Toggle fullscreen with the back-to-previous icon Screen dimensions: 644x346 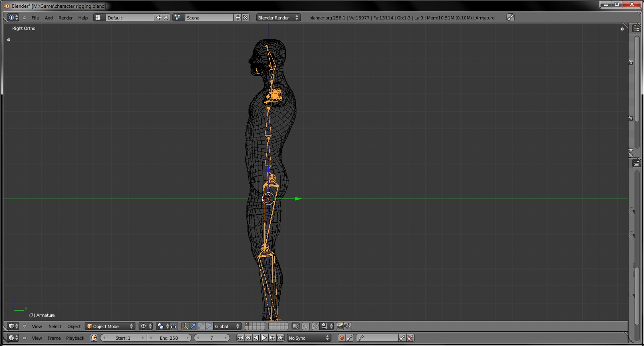pos(510,17)
